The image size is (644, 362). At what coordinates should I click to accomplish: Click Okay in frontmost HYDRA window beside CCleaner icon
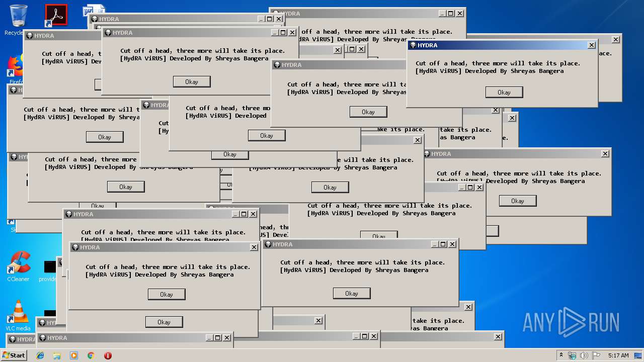pyautogui.click(x=167, y=294)
